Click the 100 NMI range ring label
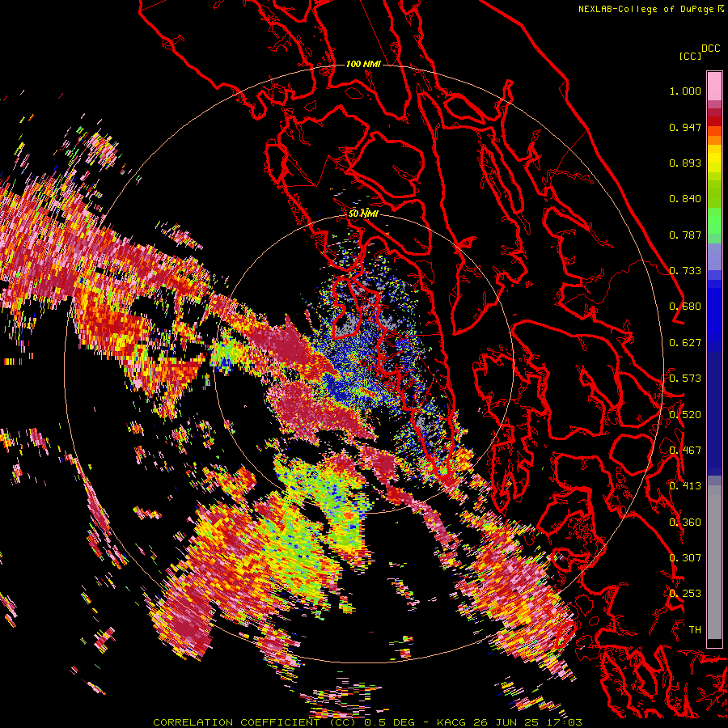Image resolution: width=728 pixels, height=728 pixels. (x=363, y=64)
